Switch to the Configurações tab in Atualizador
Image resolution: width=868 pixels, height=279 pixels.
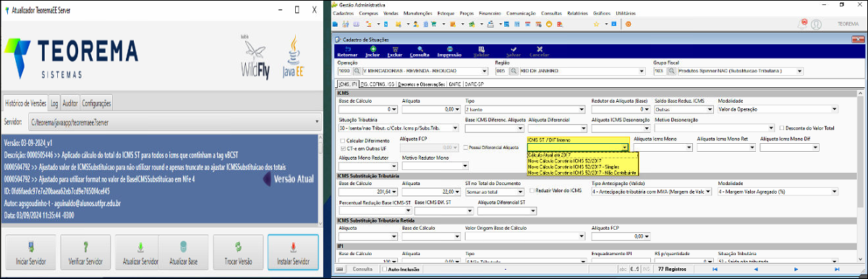[x=97, y=103]
